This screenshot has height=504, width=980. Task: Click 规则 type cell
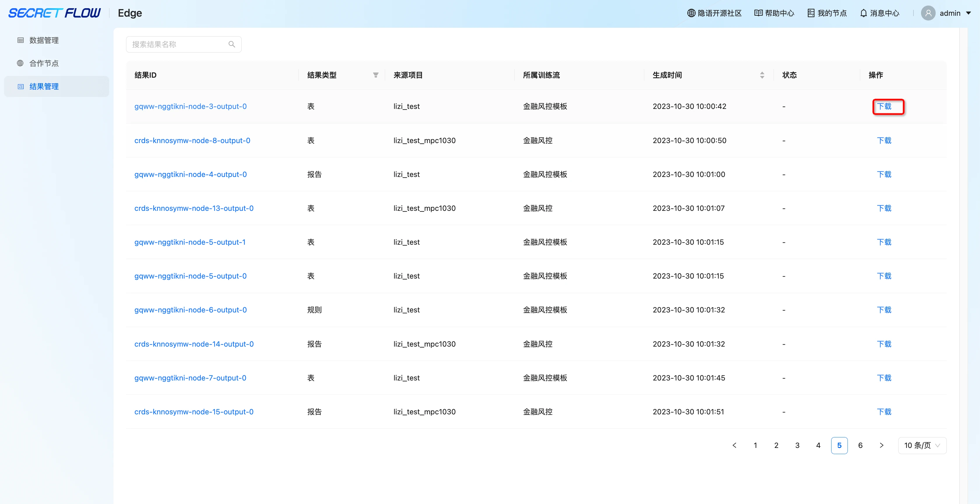314,310
